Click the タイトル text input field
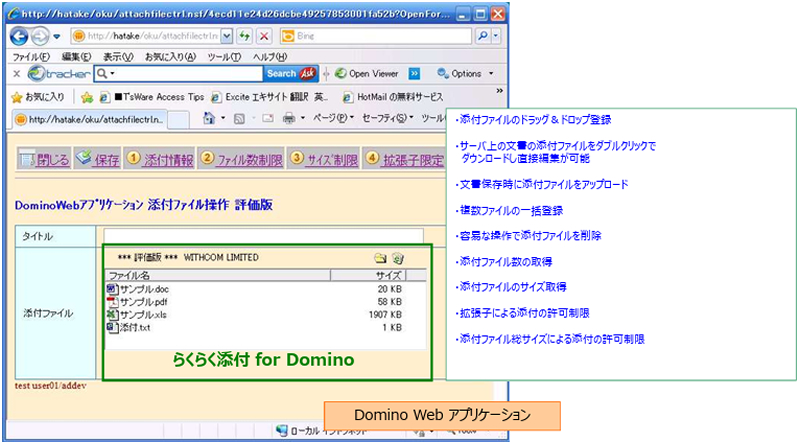The image size is (800, 442). pyautogui.click(x=263, y=236)
